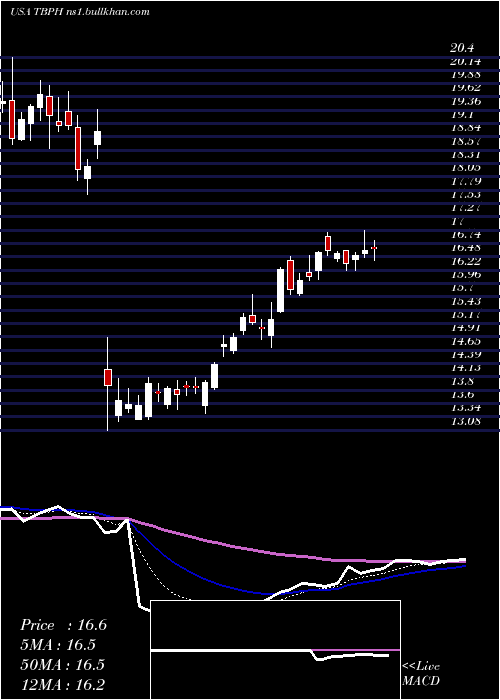Click the 5MA : 16.5 readout
Viewport: 500px width, 700px height.
pos(58,645)
